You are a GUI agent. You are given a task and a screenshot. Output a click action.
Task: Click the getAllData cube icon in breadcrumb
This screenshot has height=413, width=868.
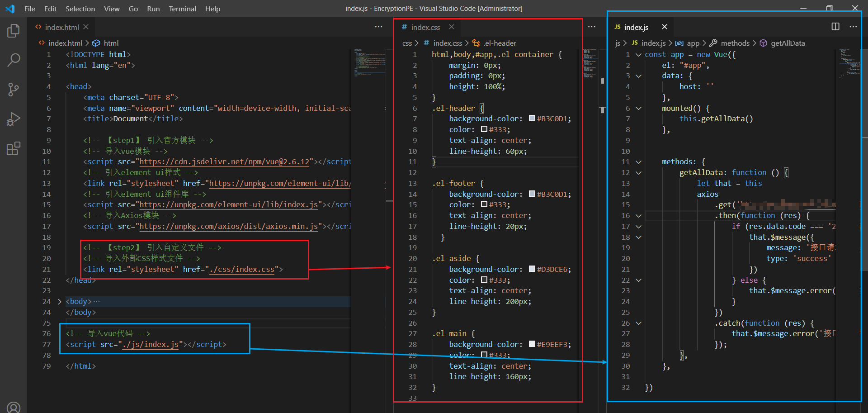tap(763, 43)
